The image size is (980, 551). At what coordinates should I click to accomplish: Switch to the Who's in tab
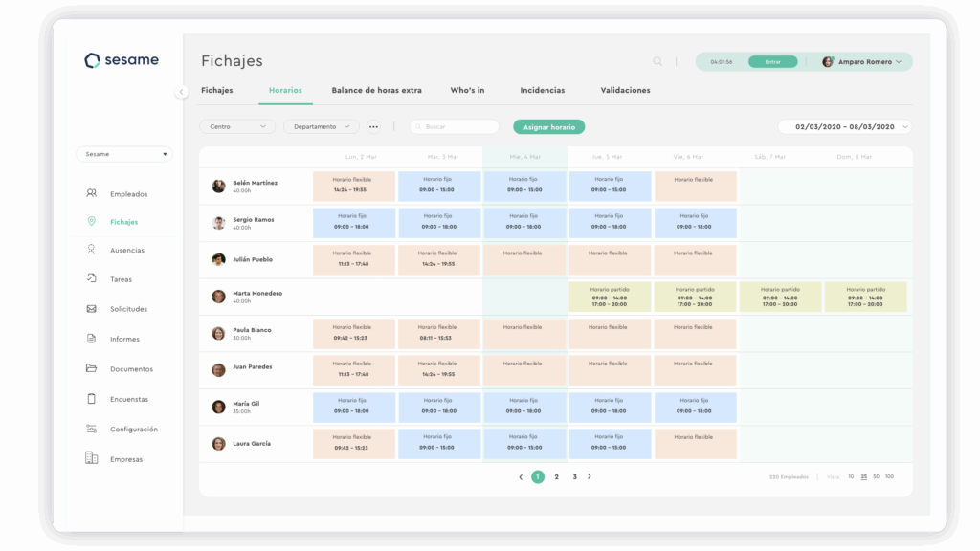(x=467, y=90)
